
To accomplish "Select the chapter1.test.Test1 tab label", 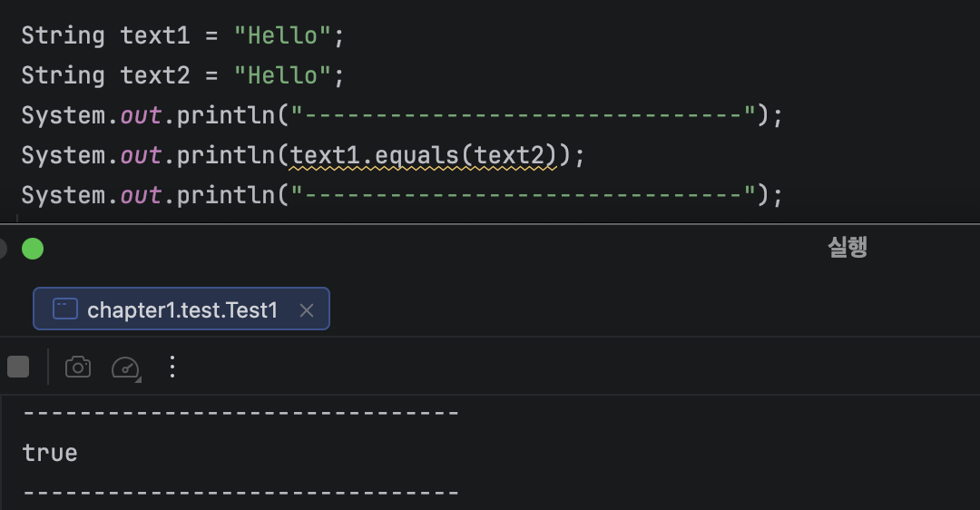I will pyautogui.click(x=181, y=310).
